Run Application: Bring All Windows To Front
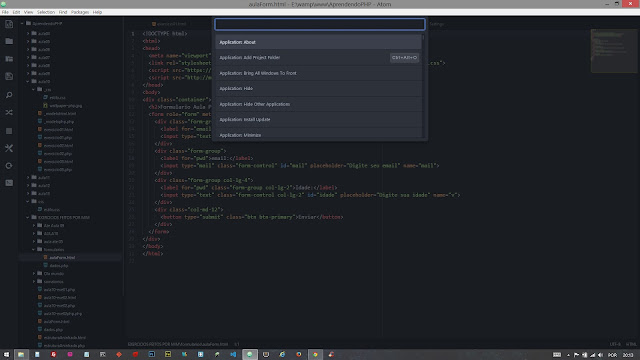The width and height of the screenshot is (640, 360). coord(318,73)
